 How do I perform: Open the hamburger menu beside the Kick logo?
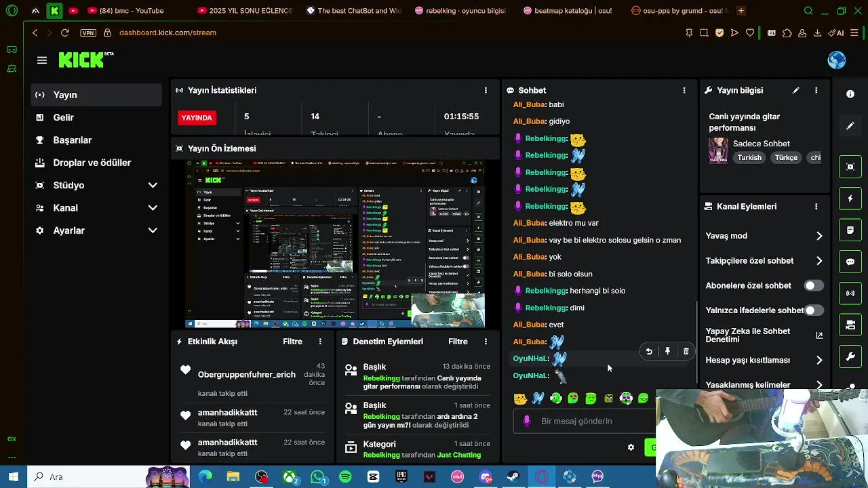point(42,60)
